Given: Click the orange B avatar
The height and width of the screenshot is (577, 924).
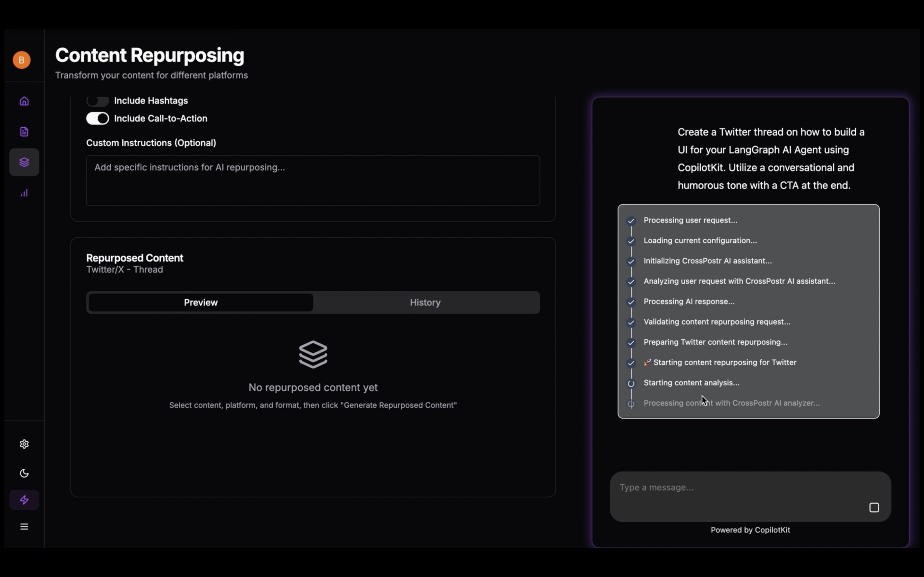Looking at the screenshot, I should pos(22,60).
